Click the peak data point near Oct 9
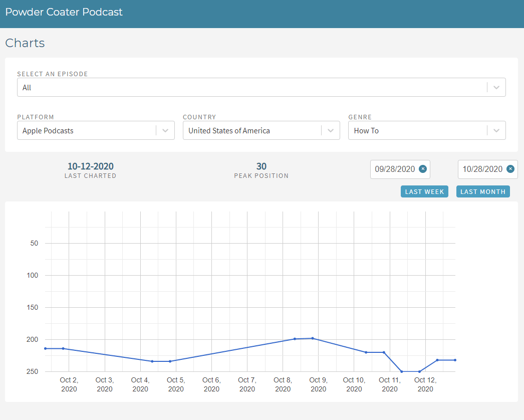 313,338
